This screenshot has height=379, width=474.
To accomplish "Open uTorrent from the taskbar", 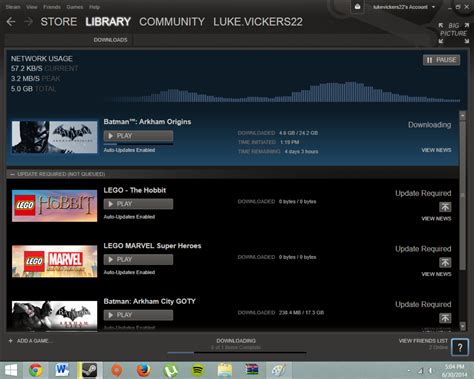I will [x=170, y=370].
